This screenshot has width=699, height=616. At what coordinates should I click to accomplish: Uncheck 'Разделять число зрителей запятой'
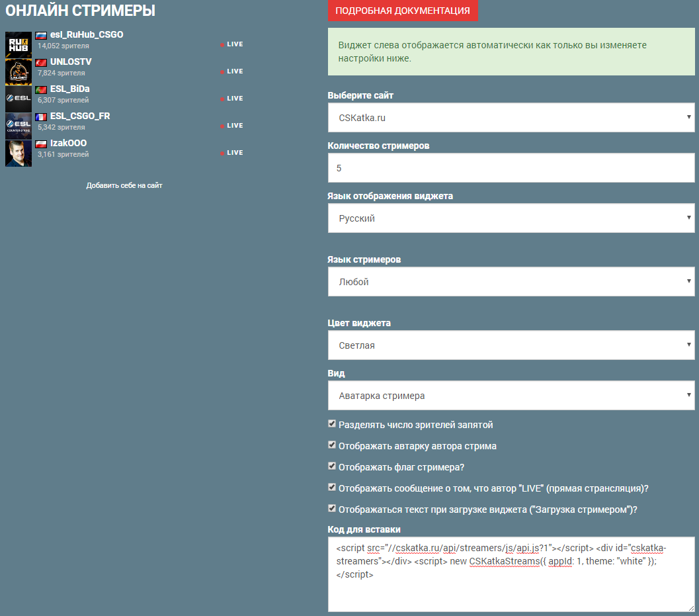tap(332, 423)
